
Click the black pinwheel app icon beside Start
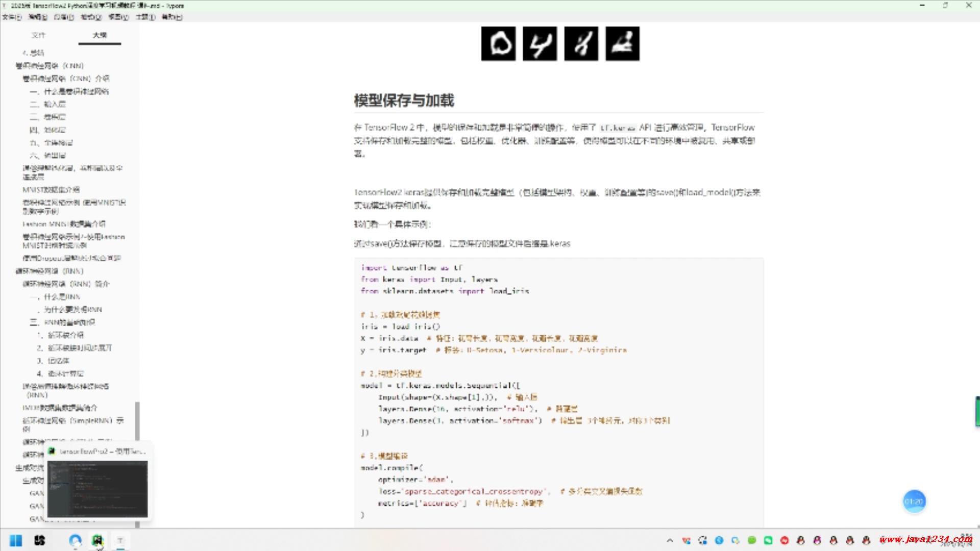coord(40,540)
